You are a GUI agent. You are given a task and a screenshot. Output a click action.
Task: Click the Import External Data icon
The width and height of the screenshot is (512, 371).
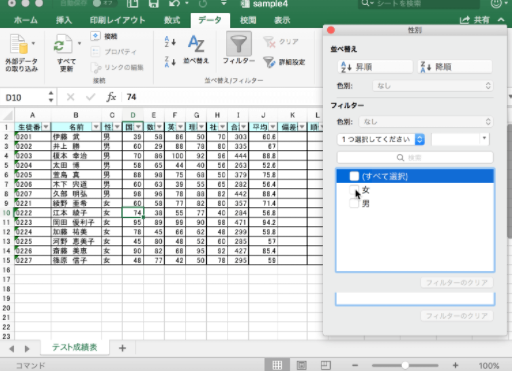pyautogui.click(x=19, y=44)
